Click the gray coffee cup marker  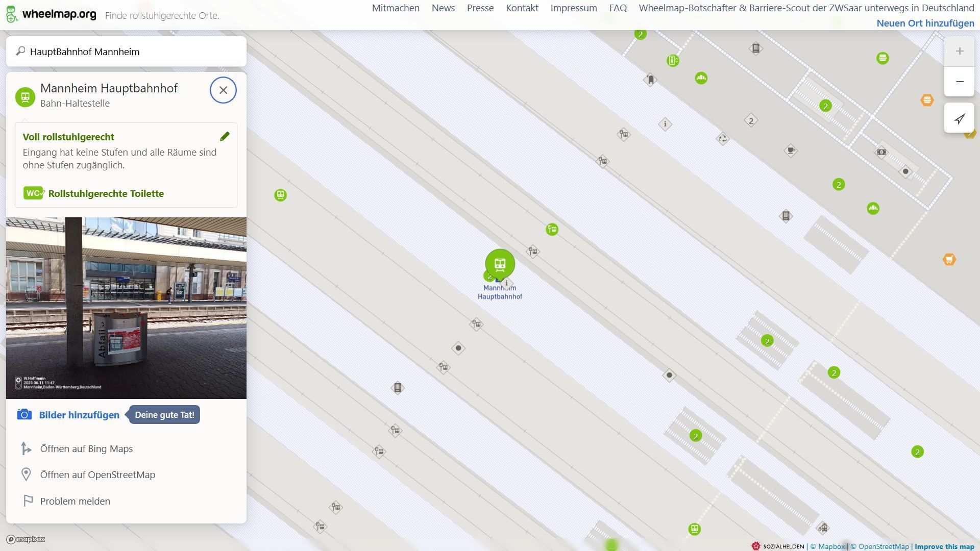791,151
